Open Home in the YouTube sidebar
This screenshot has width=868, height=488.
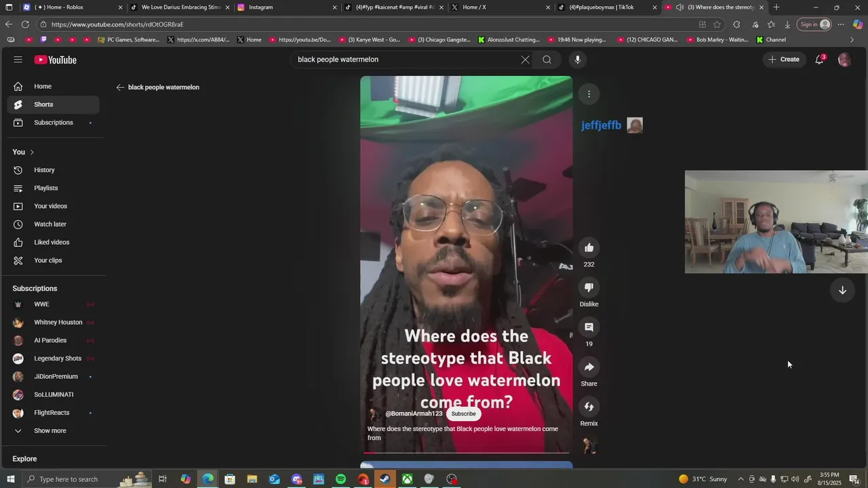[x=53, y=87]
